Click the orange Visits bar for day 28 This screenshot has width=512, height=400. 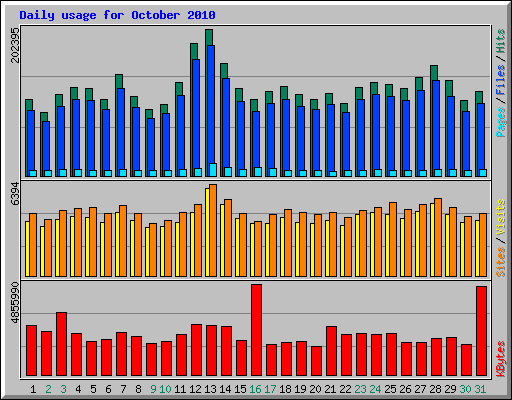(438, 237)
